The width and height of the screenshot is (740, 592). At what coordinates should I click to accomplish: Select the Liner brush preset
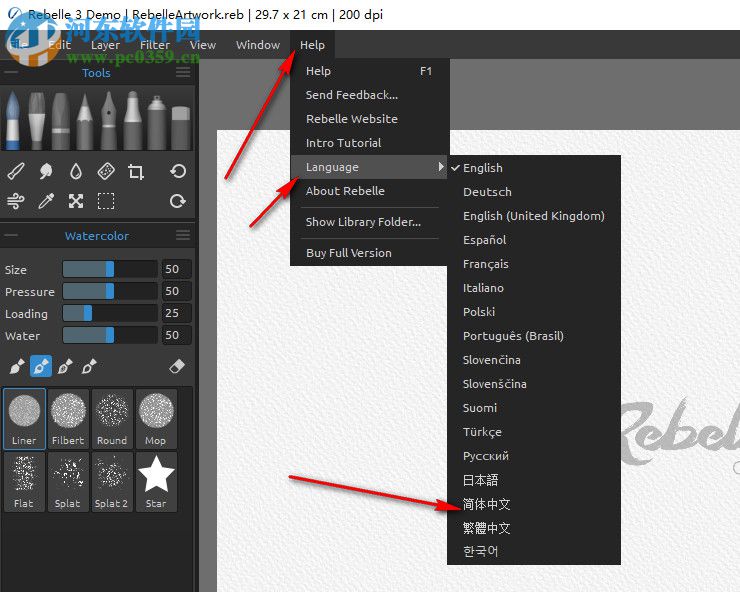click(24, 418)
